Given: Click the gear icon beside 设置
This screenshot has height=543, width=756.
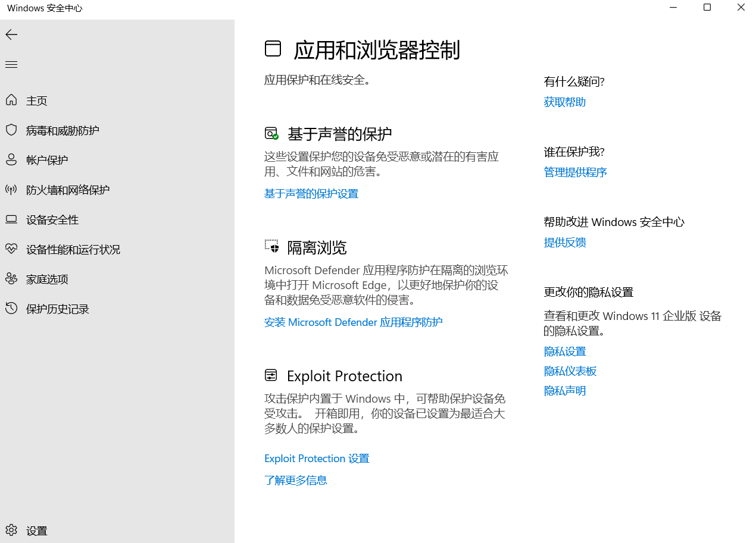Looking at the screenshot, I should [11, 530].
